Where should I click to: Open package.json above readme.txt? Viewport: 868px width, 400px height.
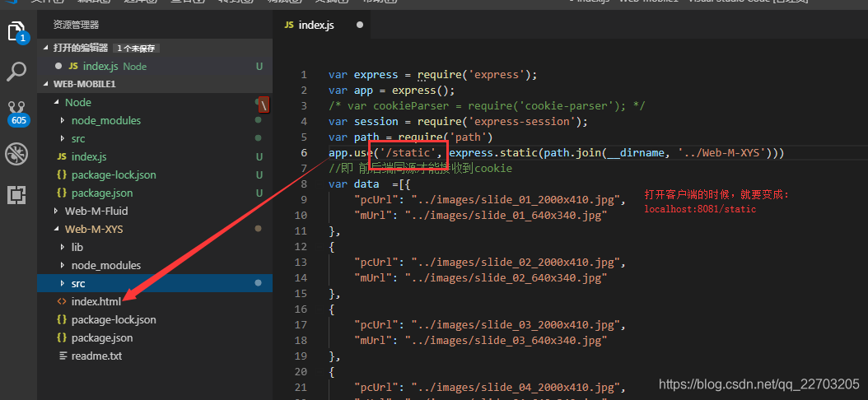[x=155, y=337]
